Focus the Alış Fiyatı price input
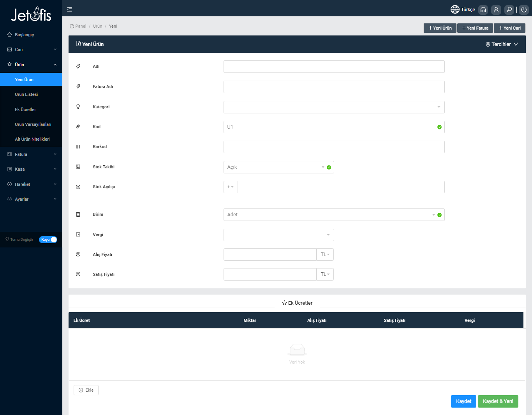The image size is (532, 415). [270, 254]
